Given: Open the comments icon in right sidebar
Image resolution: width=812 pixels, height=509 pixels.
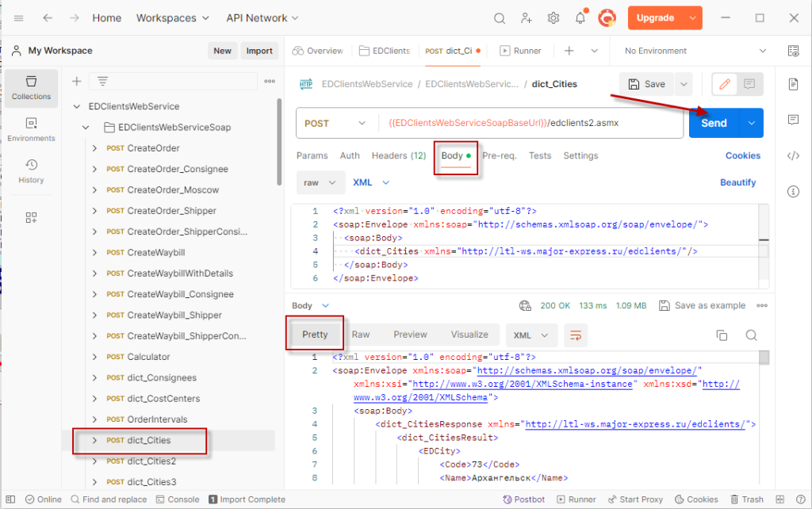Looking at the screenshot, I should (793, 121).
